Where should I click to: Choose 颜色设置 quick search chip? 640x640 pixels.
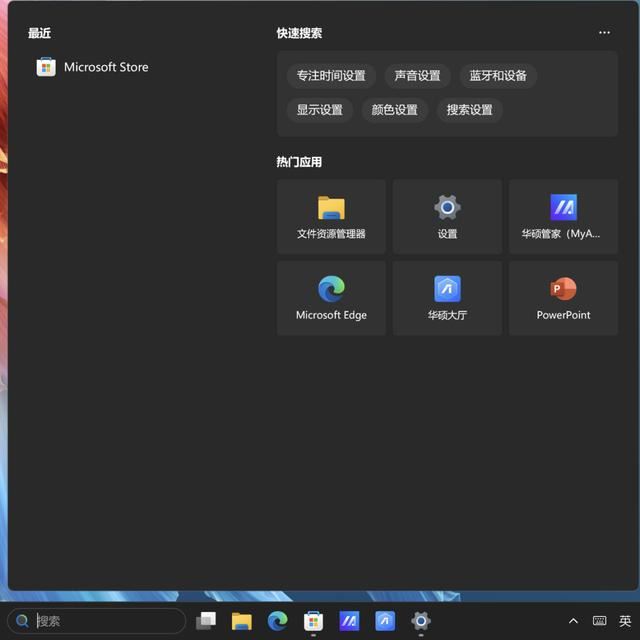[394, 110]
